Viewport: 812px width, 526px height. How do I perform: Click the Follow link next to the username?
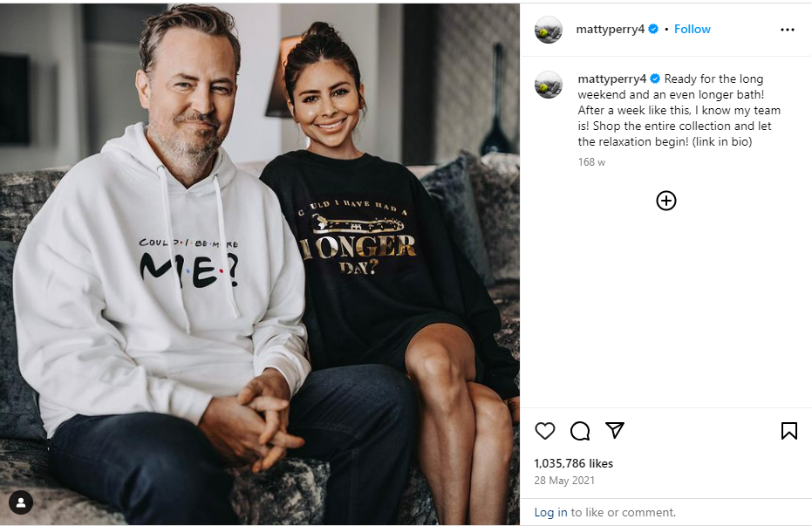click(692, 29)
